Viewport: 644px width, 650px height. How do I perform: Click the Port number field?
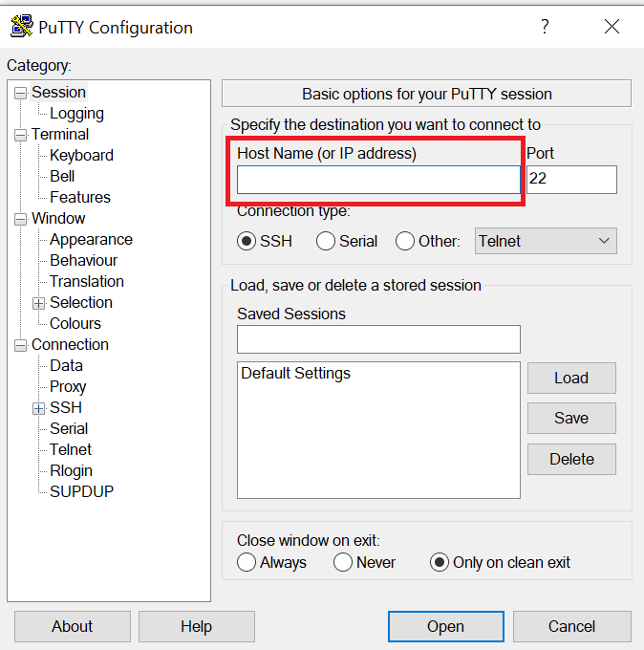coord(571,180)
